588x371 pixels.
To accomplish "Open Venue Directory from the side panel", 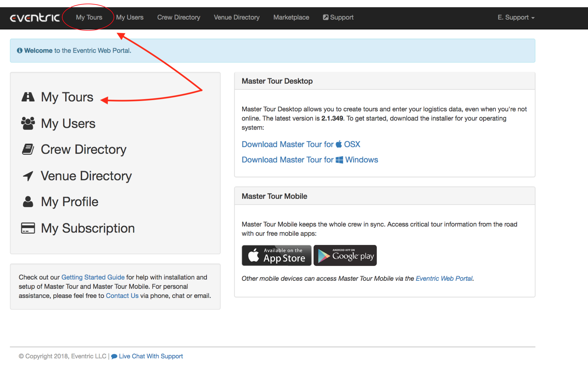I will 86,176.
